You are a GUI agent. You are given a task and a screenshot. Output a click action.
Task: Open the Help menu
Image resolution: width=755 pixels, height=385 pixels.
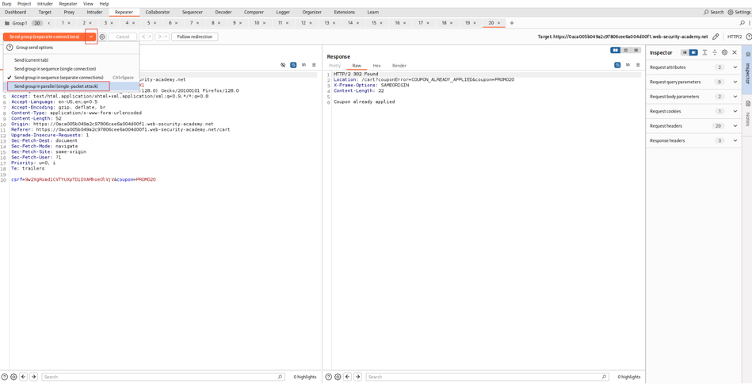pos(104,3)
